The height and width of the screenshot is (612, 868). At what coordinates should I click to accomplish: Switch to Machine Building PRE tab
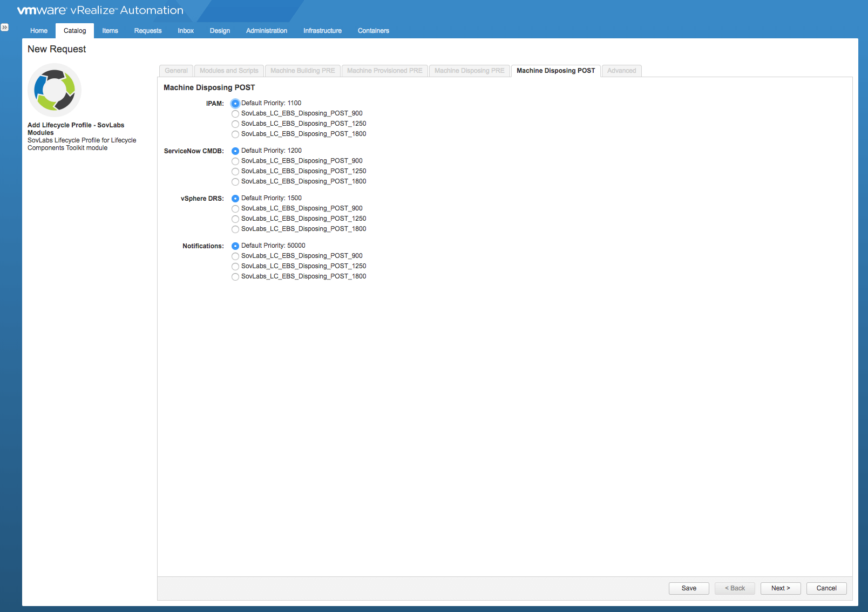[302, 71]
